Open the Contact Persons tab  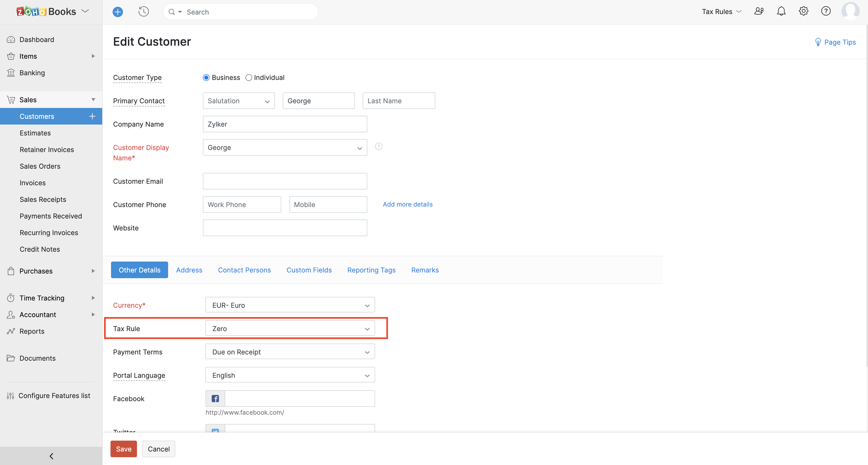click(244, 270)
